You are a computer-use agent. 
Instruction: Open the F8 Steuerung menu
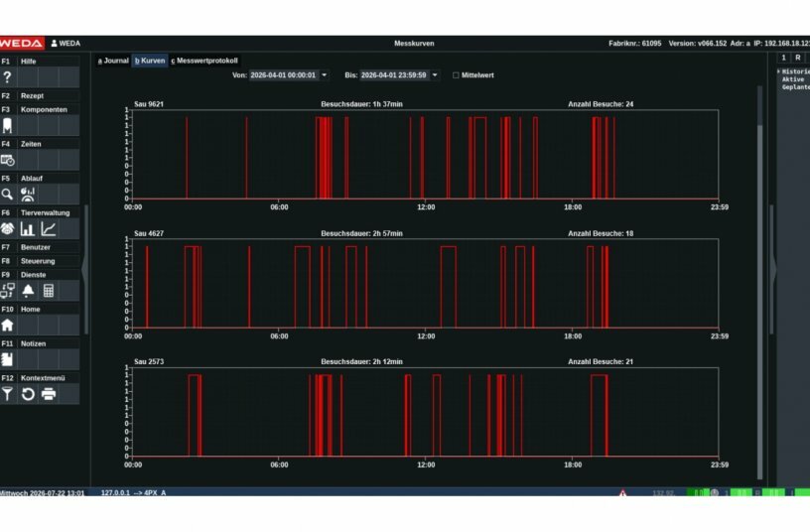40,261
